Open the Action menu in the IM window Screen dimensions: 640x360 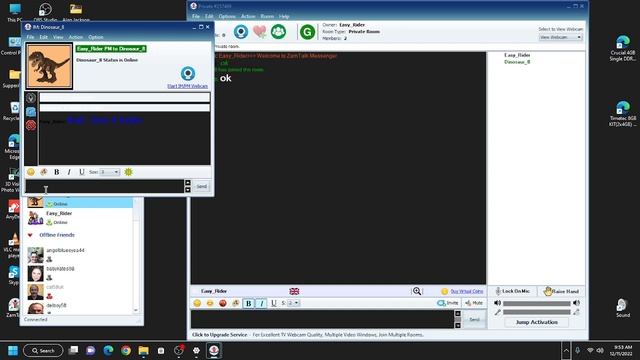[76, 37]
